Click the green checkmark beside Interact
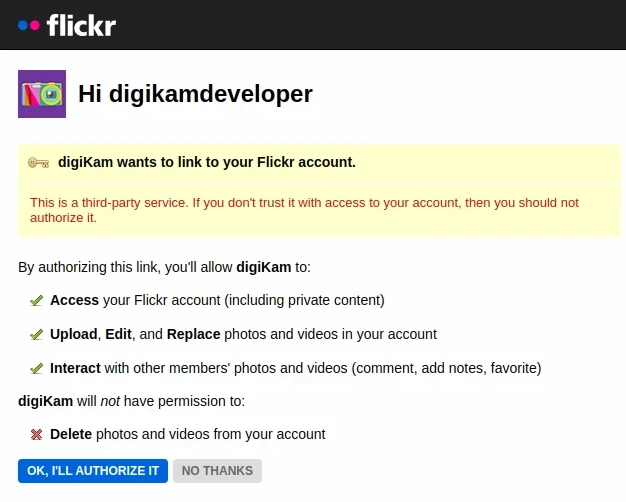Screen dimensions: 626x502 [x=36, y=368]
